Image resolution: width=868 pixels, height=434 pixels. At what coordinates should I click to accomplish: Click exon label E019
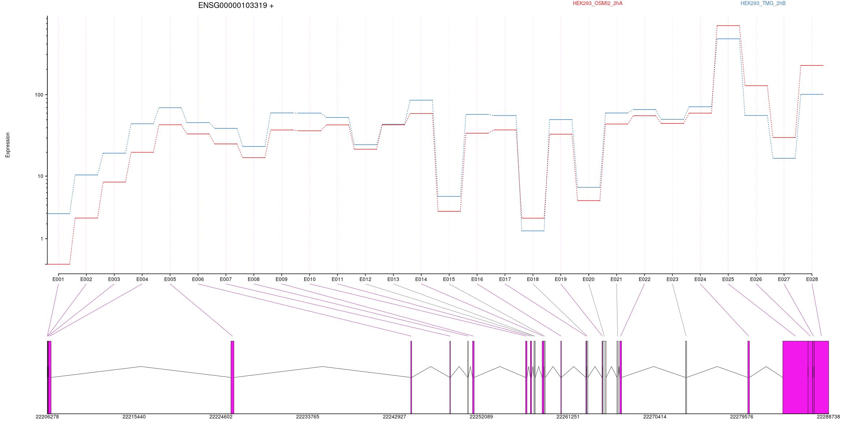[561, 279]
